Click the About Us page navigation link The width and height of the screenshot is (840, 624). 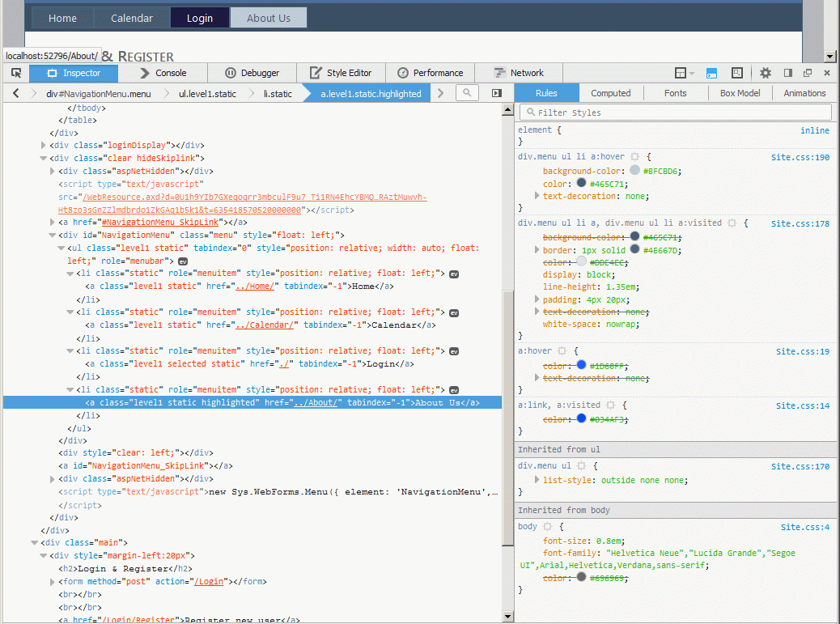[x=268, y=18]
